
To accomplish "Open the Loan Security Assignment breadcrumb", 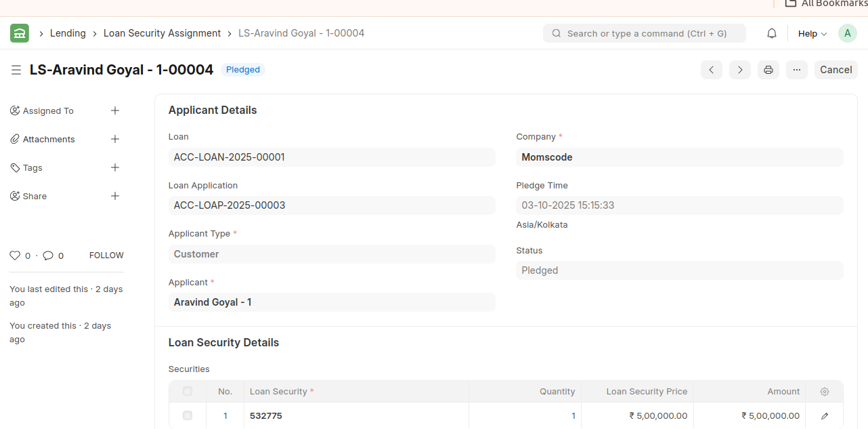I will pyautogui.click(x=162, y=33).
